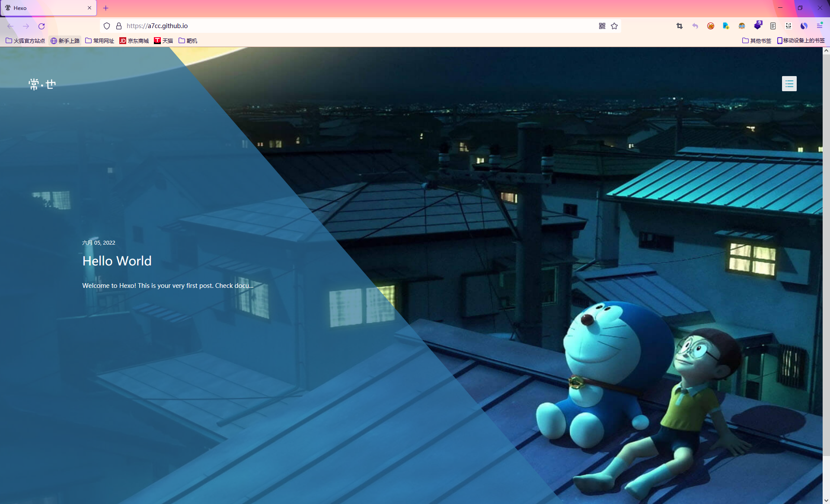The height and width of the screenshot is (504, 830).
Task: Click the site security padlock icon
Action: (119, 26)
